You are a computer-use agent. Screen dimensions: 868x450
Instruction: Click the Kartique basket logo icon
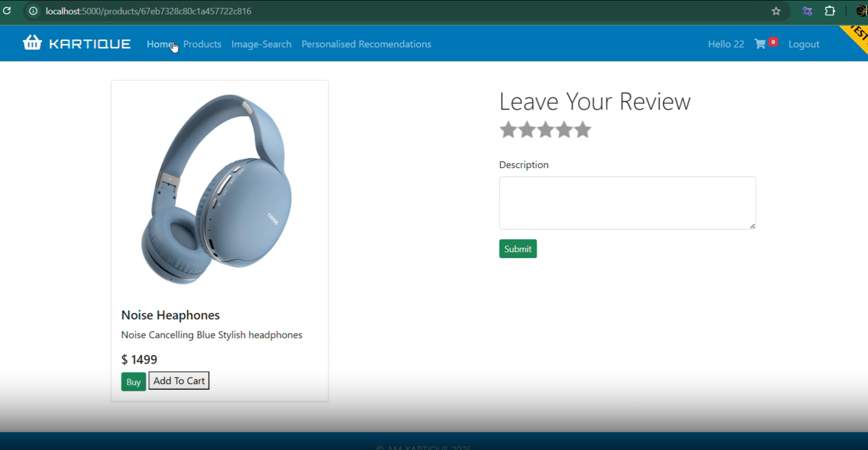click(x=33, y=43)
